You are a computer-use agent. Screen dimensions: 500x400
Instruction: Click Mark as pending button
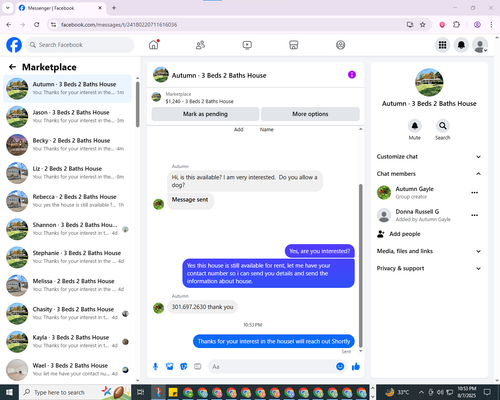tap(205, 114)
